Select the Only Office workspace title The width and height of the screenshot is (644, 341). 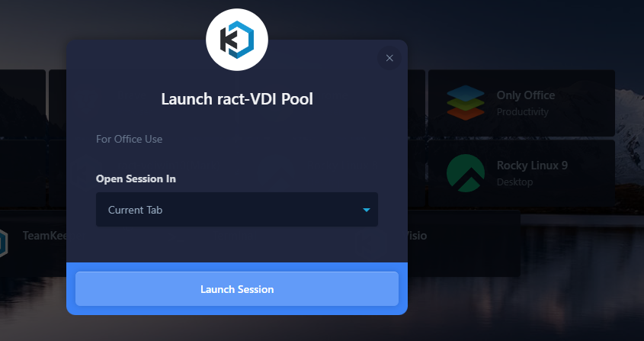pyautogui.click(x=526, y=95)
